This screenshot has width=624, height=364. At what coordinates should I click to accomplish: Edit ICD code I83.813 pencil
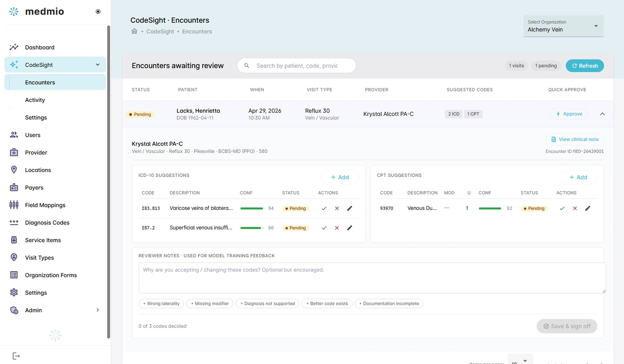click(350, 208)
